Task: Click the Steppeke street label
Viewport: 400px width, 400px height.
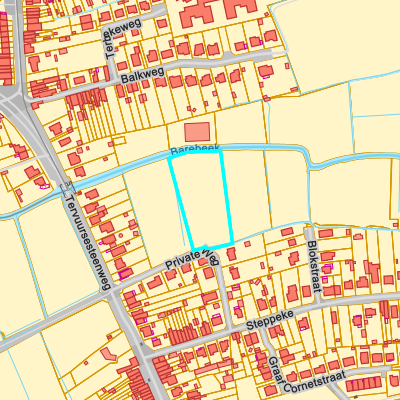Action: click(270, 320)
